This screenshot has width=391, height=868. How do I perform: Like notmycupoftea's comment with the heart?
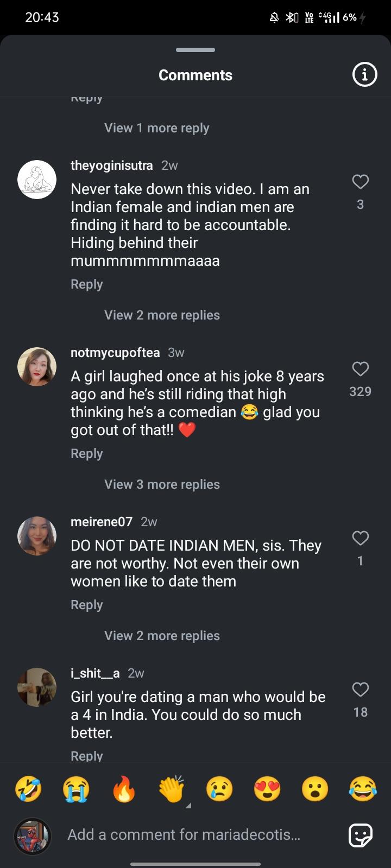tap(360, 369)
